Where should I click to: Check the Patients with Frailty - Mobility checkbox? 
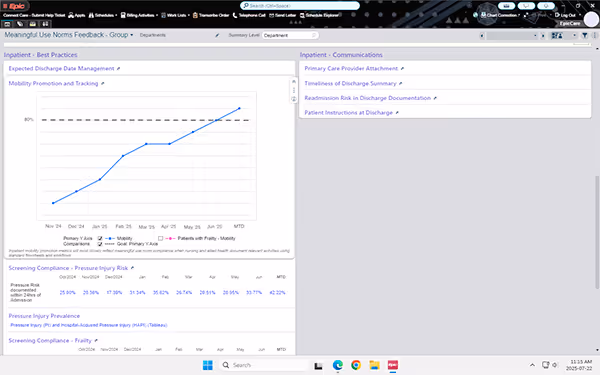pos(160,238)
